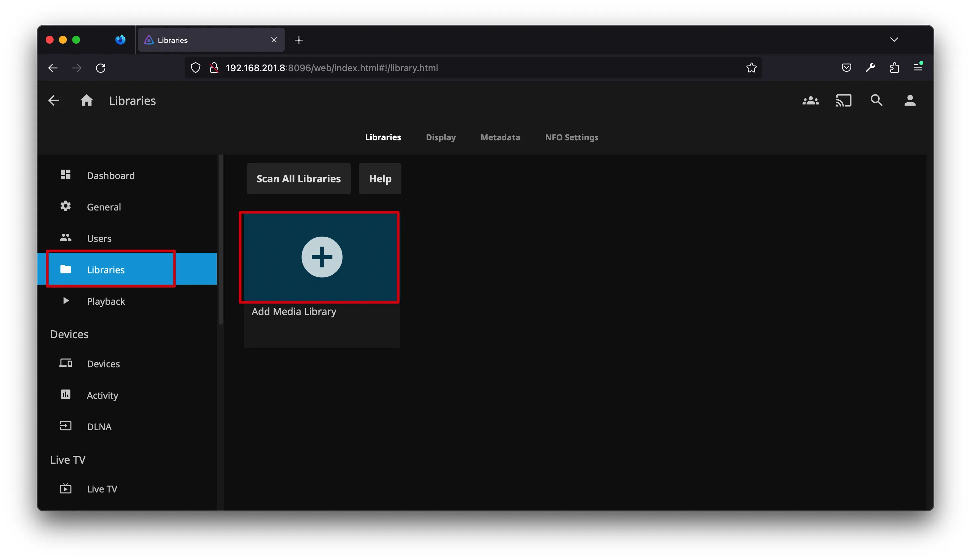The image size is (971, 560).
Task: Open Dashboard in the sidebar
Action: click(x=127, y=175)
